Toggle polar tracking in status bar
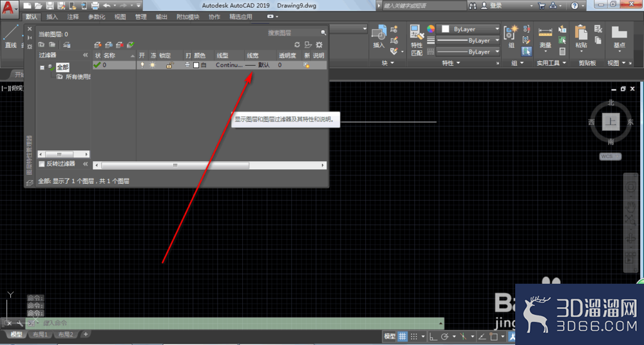 tap(444, 337)
